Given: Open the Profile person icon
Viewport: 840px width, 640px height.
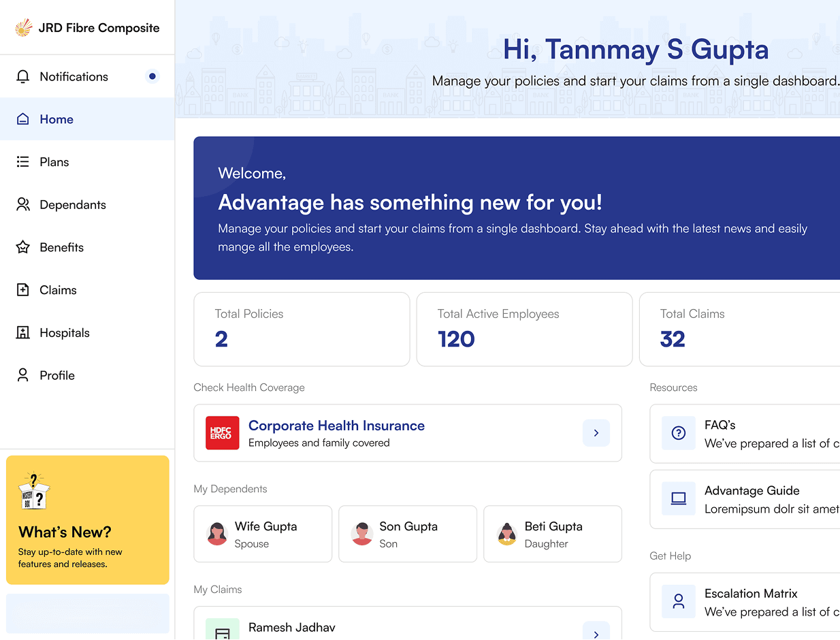Looking at the screenshot, I should click(x=22, y=374).
